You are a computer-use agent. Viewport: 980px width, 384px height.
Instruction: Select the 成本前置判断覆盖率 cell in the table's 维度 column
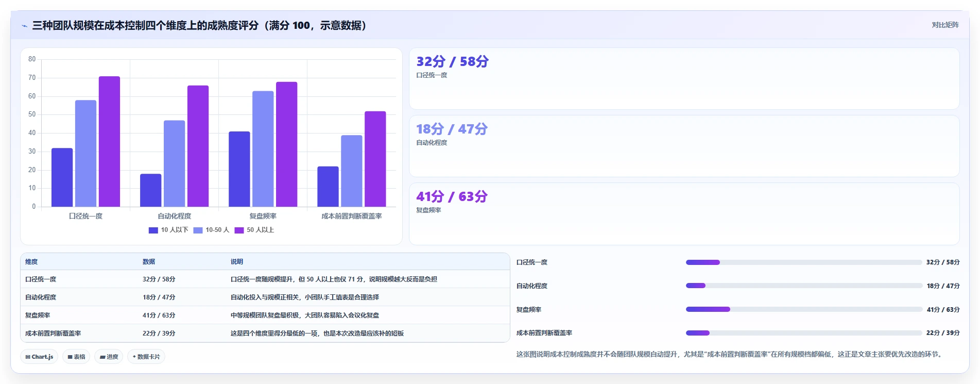(53, 333)
